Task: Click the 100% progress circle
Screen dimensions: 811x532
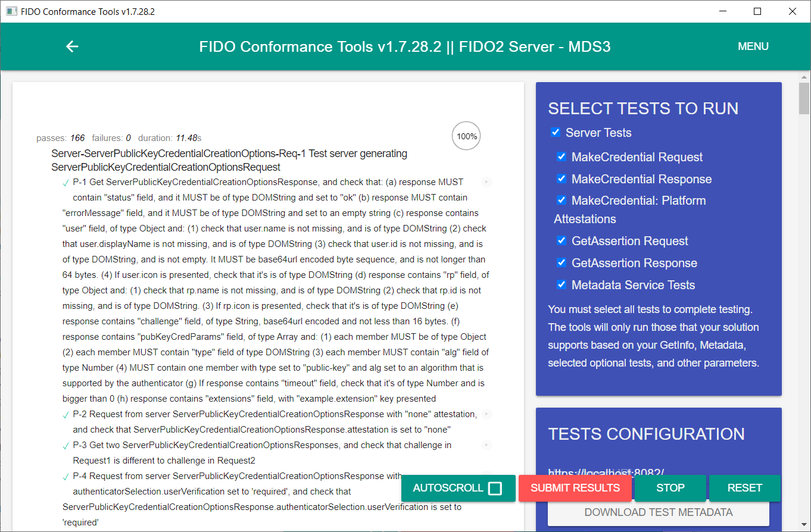Action: coord(466,136)
